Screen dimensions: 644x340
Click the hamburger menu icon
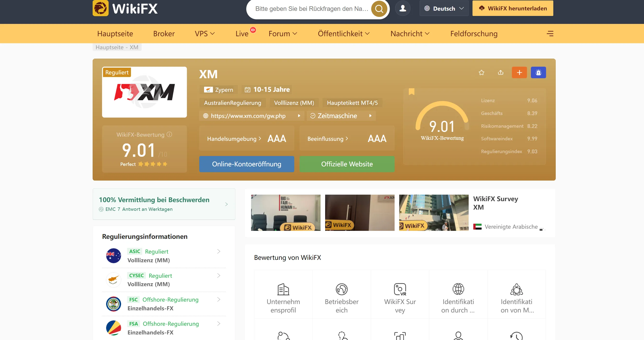click(x=550, y=34)
